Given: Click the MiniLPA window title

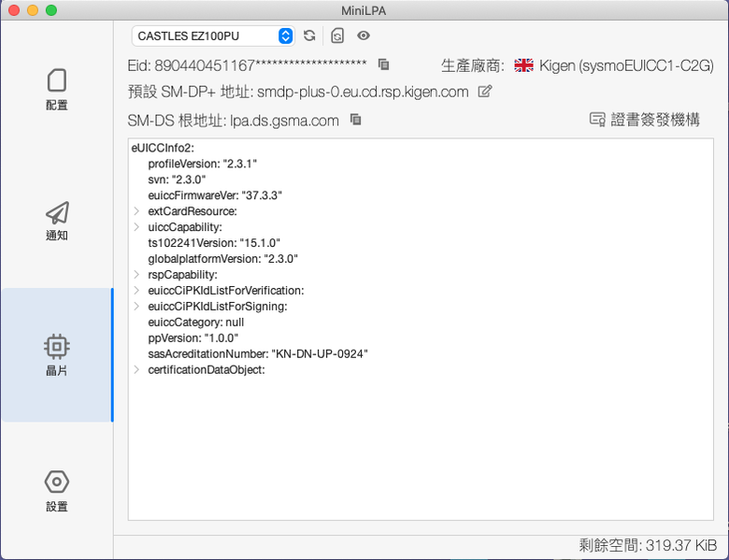Looking at the screenshot, I should coord(364,10).
